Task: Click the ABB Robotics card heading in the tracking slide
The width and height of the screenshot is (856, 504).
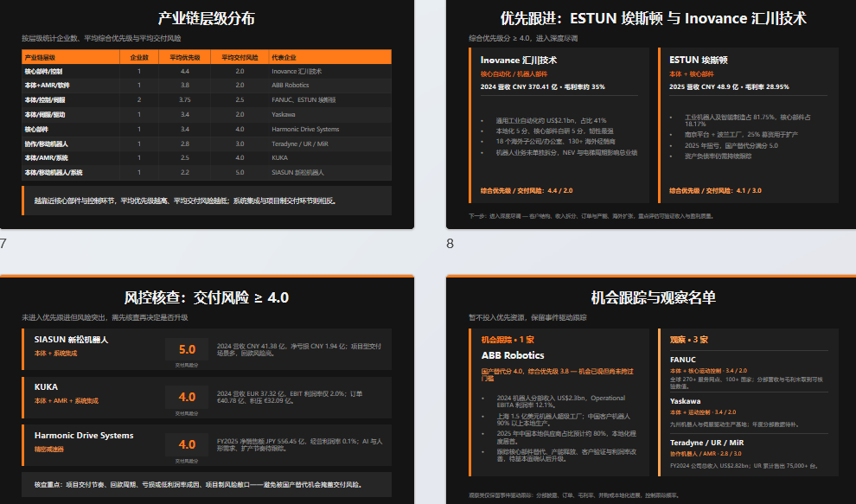Action: coord(513,355)
